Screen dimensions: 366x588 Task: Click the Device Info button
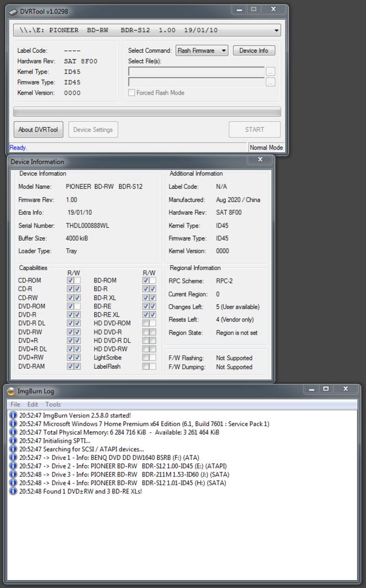(254, 51)
